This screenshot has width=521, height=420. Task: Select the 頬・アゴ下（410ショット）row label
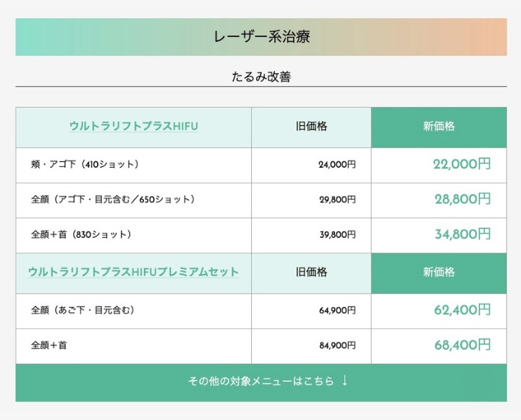85,164
